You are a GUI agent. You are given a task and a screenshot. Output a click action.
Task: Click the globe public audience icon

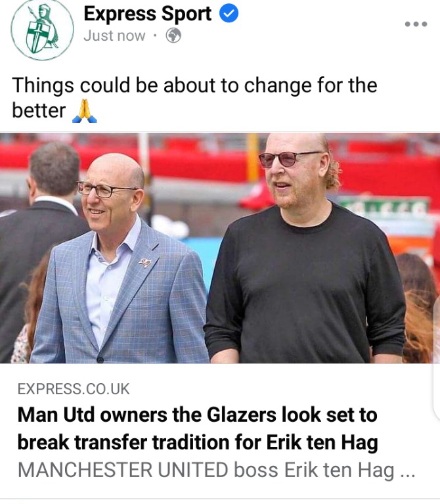point(173,35)
